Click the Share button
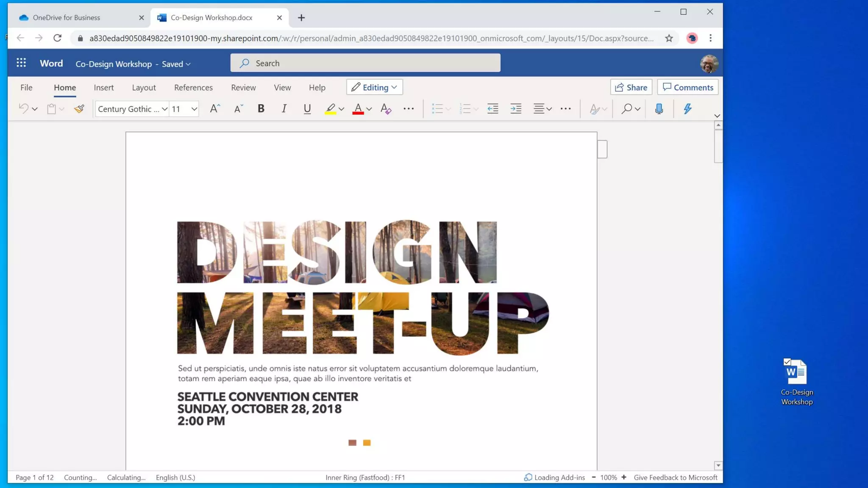The height and width of the screenshot is (488, 868). click(631, 87)
